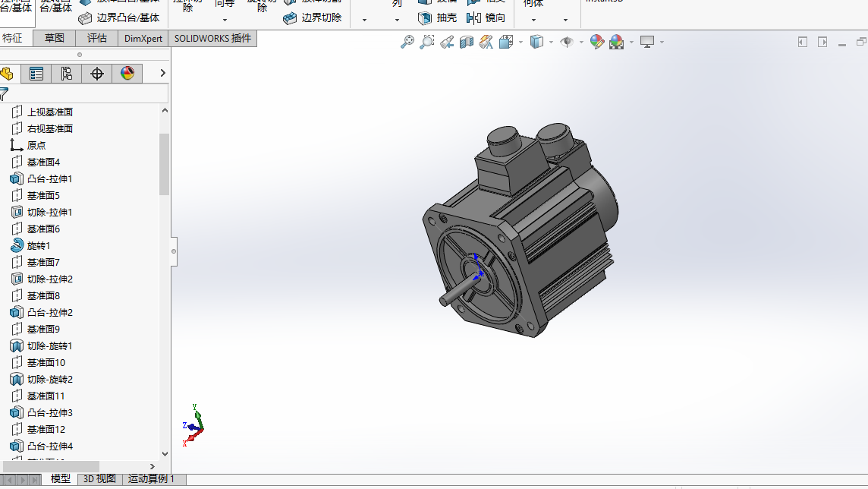Select 切除-旋转2 feature
Viewport: 868px width, 489px height.
tap(50, 380)
